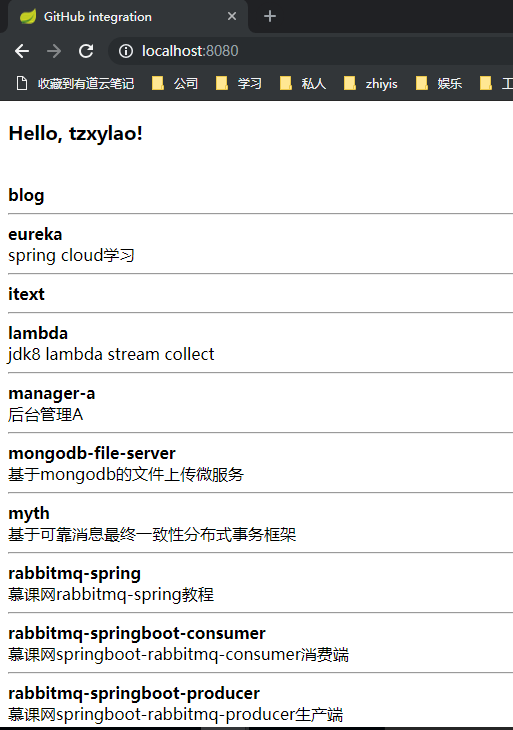Reload the page with refresh icon

coord(86,51)
